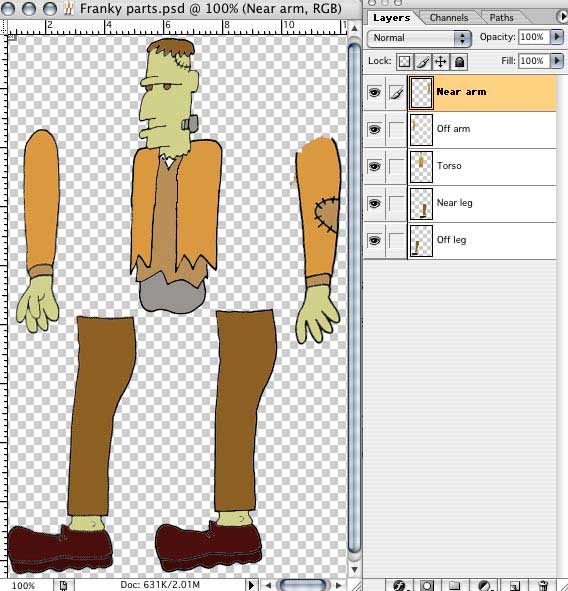Click the horizontal scrollbar thumb
The height and width of the screenshot is (591, 568).
point(303,585)
